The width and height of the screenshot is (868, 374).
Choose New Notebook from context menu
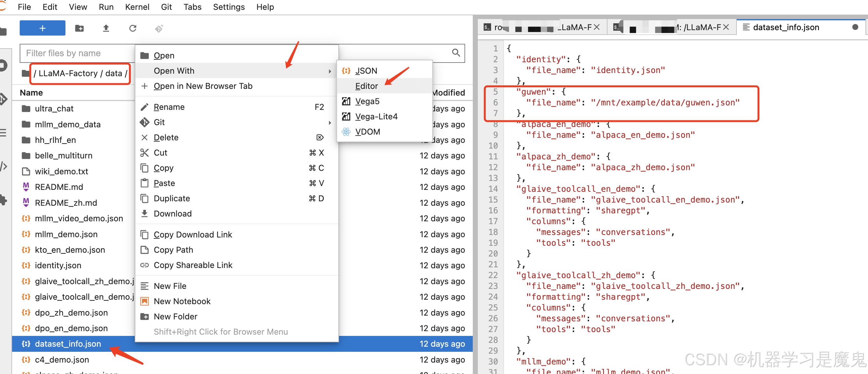coord(237,301)
